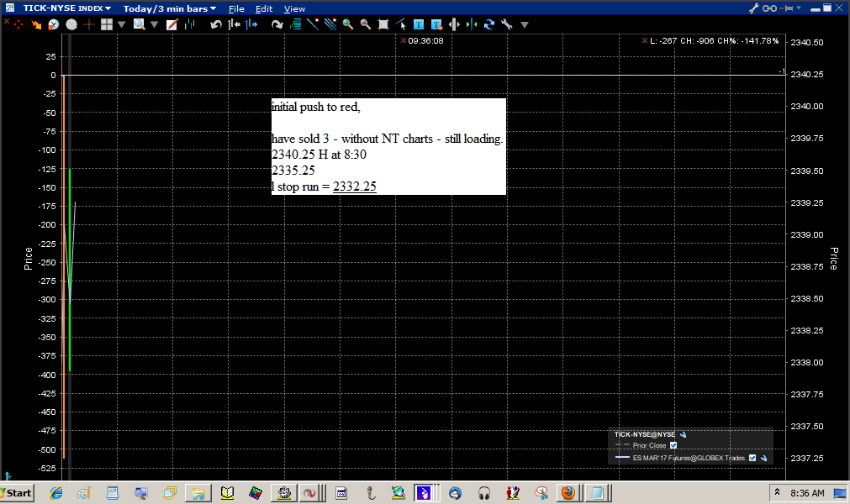Click wrench icon beside TICK-NYSE@NYSE legend
The width and height of the screenshot is (850, 504).
[683, 434]
